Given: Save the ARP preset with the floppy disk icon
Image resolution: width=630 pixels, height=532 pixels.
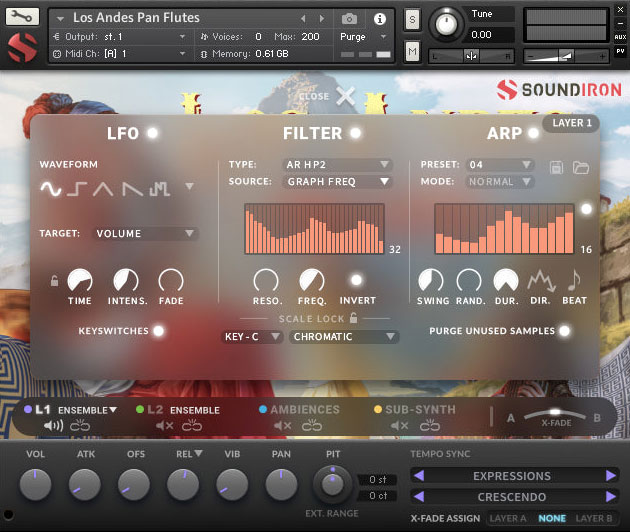Looking at the screenshot, I should pos(556,167).
